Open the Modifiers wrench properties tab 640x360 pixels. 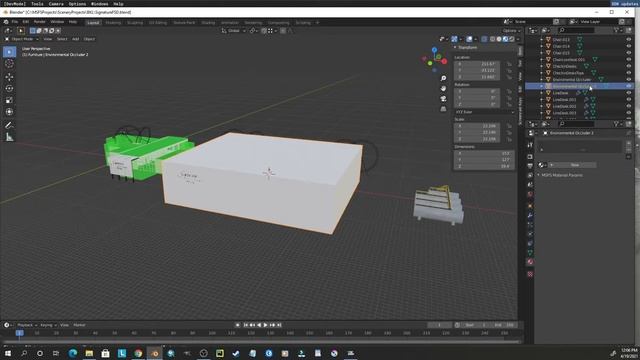(530, 215)
